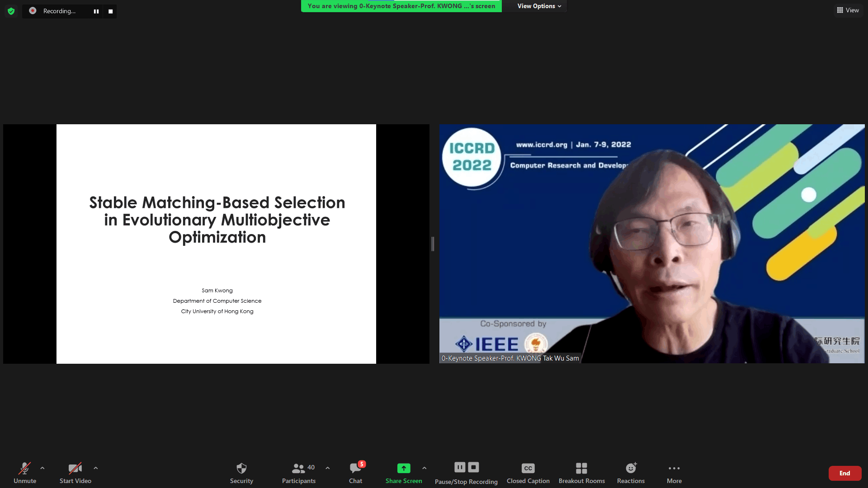Stop the recording in bottom toolbar

coord(473,467)
